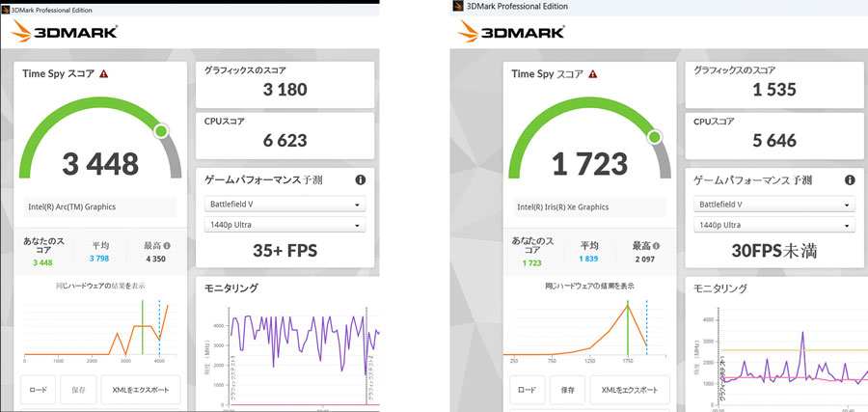Click 同じハードウェアの結果を表示 link in right window
Screen dimensions: 868x412
point(589,286)
